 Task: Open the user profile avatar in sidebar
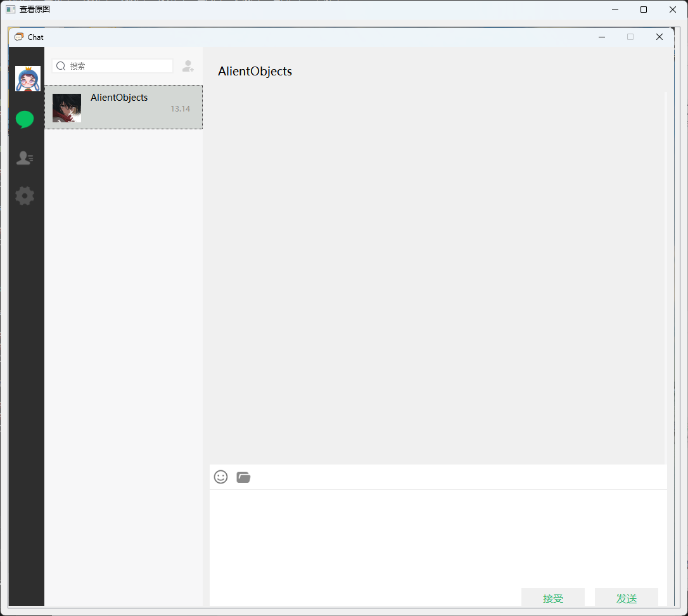click(x=28, y=78)
